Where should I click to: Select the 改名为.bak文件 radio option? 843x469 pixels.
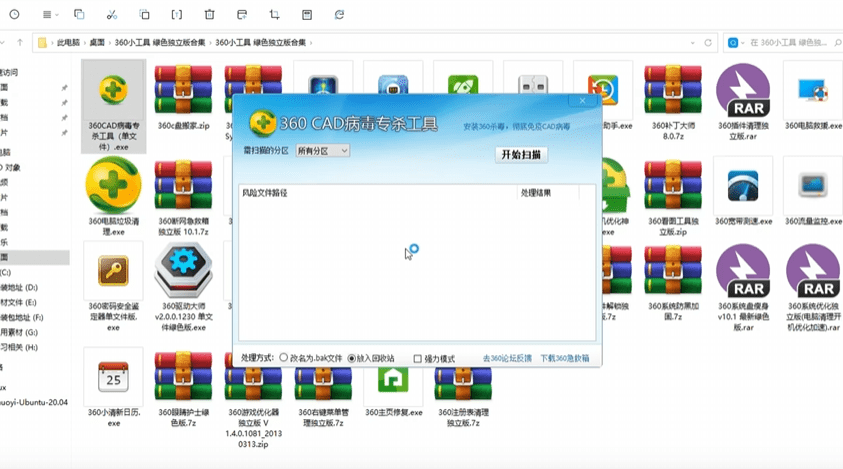(x=284, y=358)
